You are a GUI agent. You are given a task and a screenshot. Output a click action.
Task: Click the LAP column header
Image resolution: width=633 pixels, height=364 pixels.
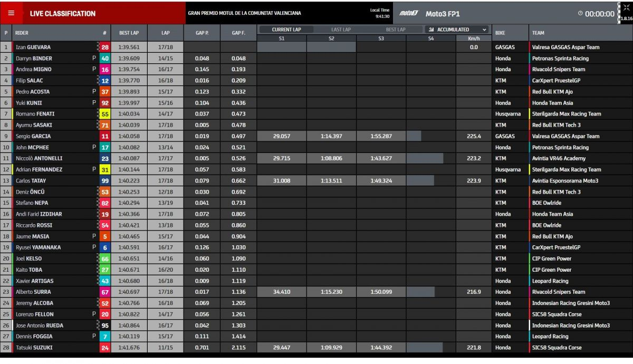[x=165, y=33]
